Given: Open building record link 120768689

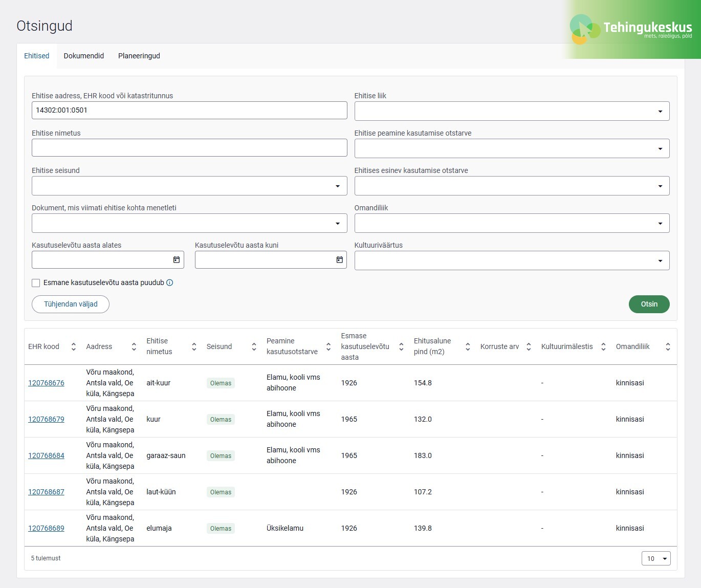Looking at the screenshot, I should point(46,528).
